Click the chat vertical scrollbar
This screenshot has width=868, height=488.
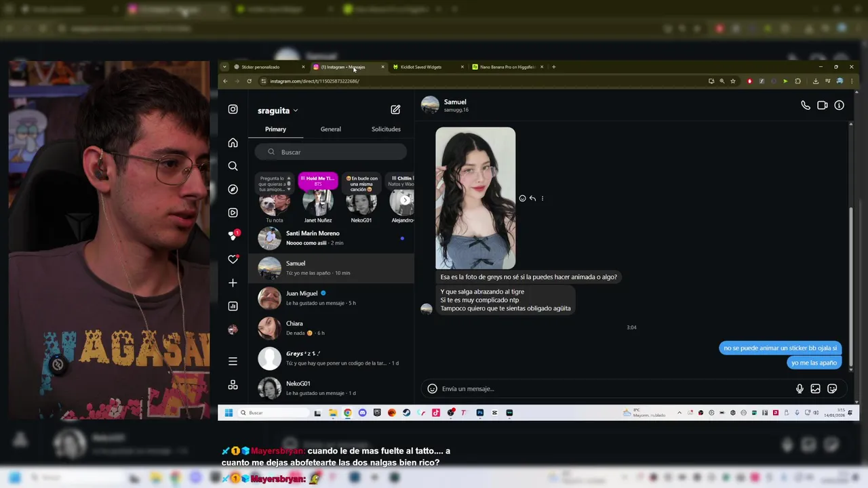pyautogui.click(x=850, y=288)
